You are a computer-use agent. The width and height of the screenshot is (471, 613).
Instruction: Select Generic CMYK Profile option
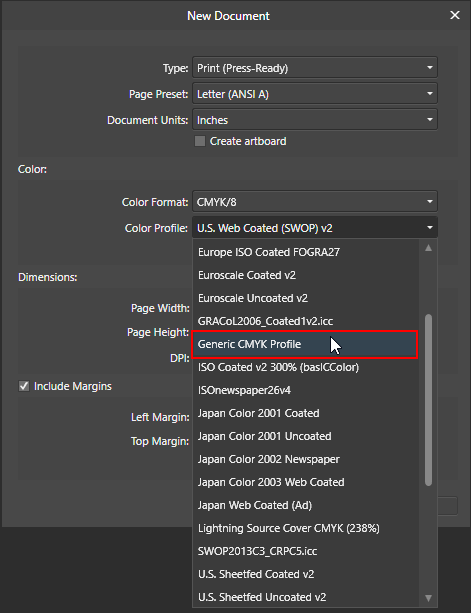(305, 344)
